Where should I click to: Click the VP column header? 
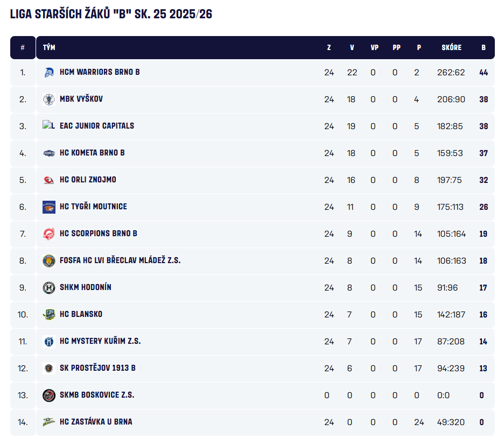(x=374, y=47)
